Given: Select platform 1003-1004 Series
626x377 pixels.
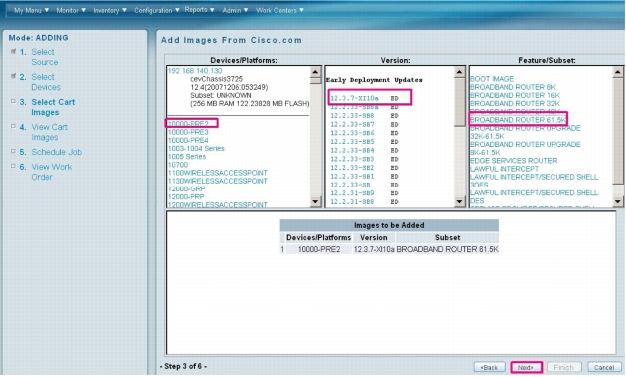Looking at the screenshot, I should tap(196, 149).
